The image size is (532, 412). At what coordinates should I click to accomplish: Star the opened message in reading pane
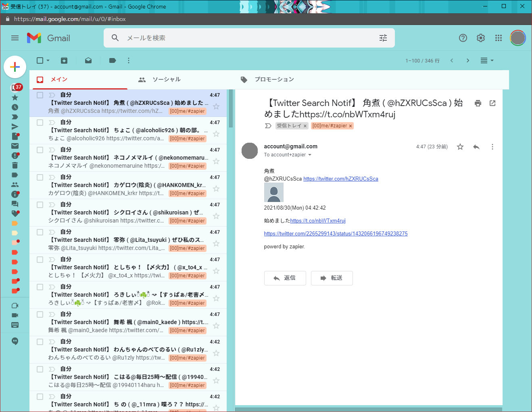pyautogui.click(x=460, y=147)
